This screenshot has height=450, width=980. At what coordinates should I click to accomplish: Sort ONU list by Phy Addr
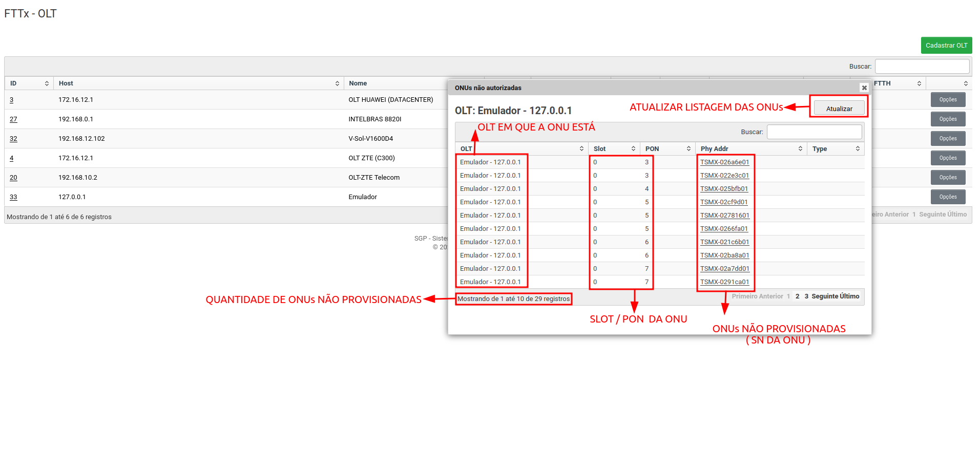coord(800,149)
